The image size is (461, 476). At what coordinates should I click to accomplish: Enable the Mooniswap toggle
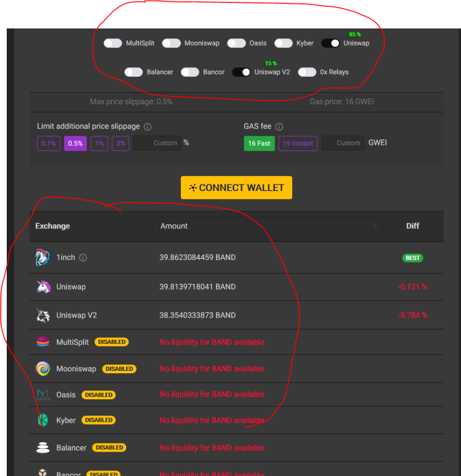171,43
